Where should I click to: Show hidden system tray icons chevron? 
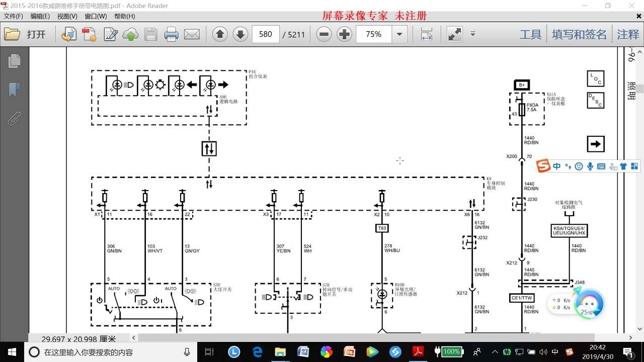pos(495,352)
